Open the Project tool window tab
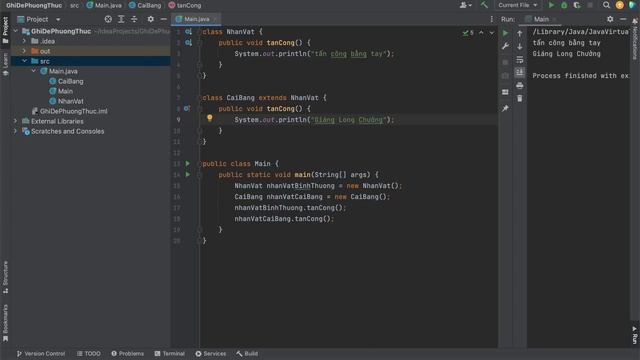Screen dimensions: 640x360 (5, 29)
